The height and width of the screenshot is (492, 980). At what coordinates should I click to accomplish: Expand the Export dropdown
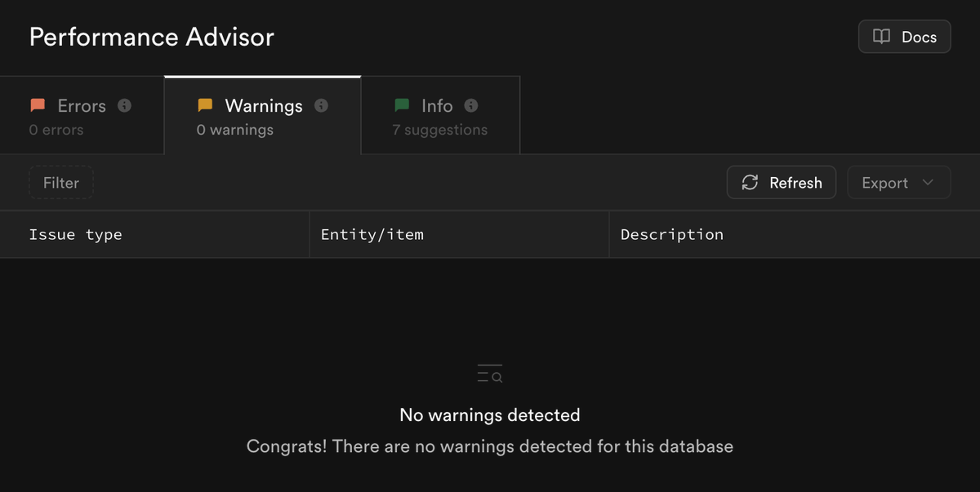tap(898, 183)
